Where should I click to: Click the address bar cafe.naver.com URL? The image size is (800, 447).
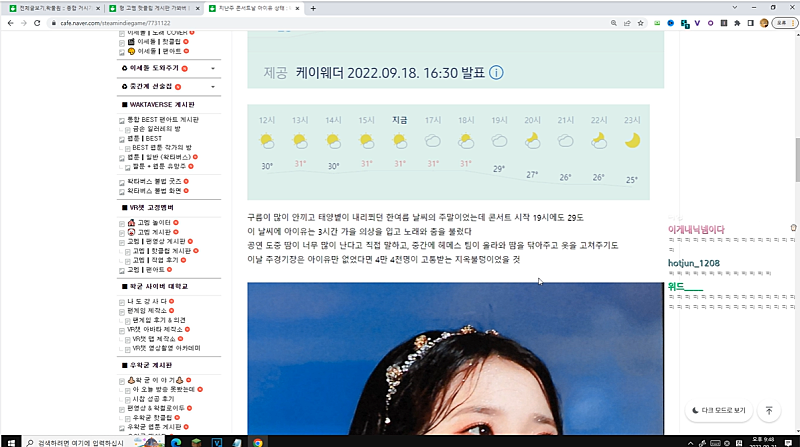tap(115, 23)
